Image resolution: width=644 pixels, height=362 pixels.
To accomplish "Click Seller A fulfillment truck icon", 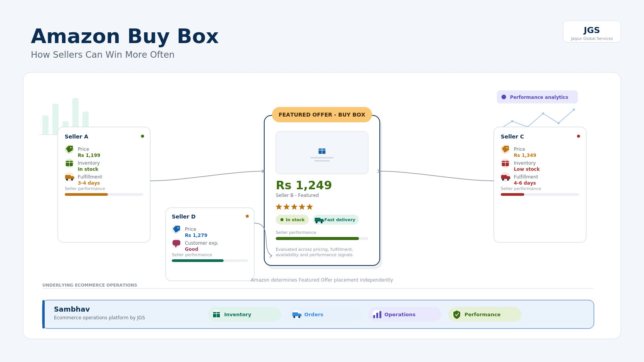I will 69,177.
